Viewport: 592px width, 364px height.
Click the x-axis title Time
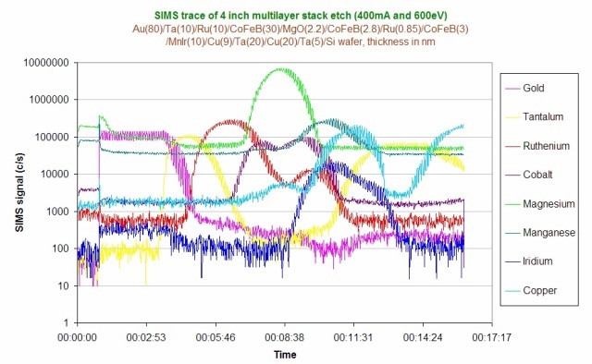pos(285,355)
